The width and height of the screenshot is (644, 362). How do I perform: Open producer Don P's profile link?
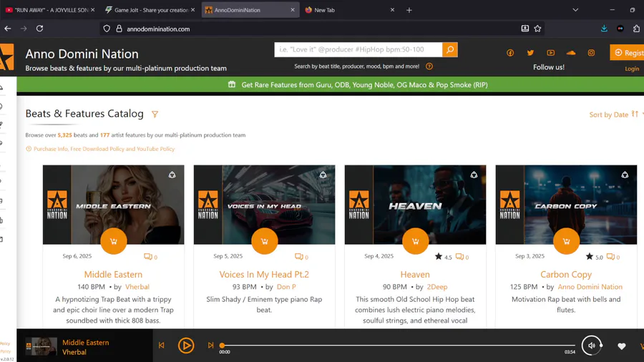click(286, 286)
